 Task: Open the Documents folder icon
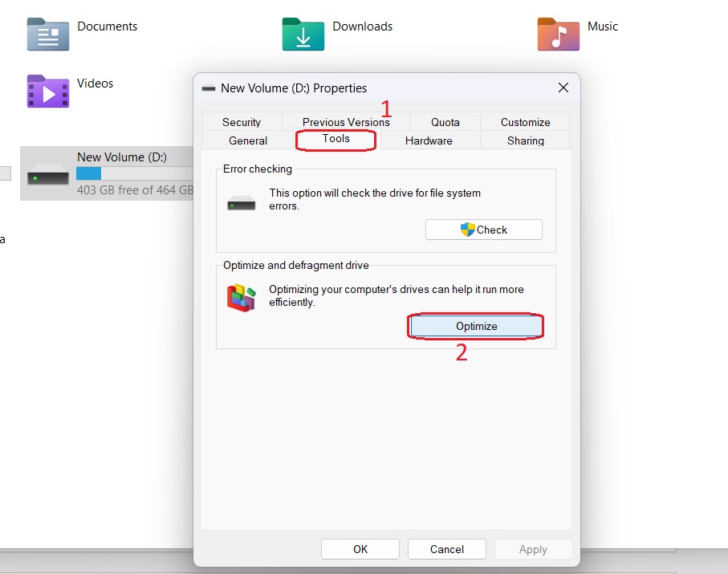48,34
